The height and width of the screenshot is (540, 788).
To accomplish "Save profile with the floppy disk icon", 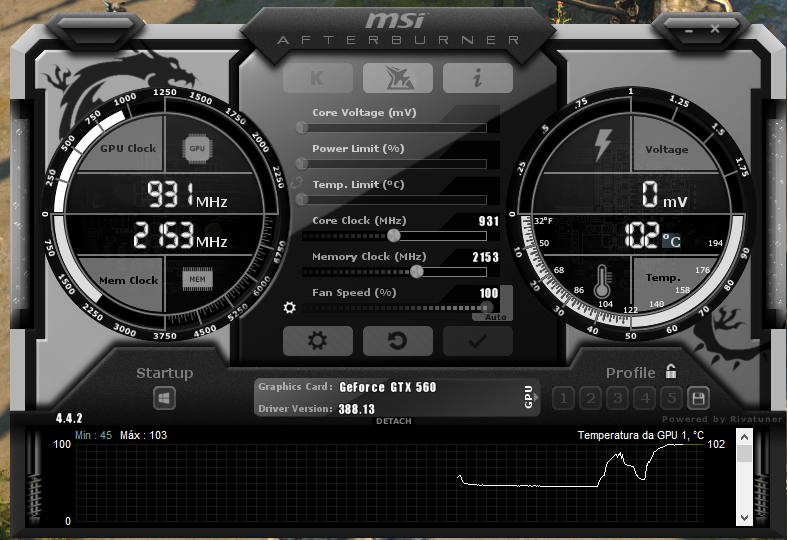I will (698, 399).
